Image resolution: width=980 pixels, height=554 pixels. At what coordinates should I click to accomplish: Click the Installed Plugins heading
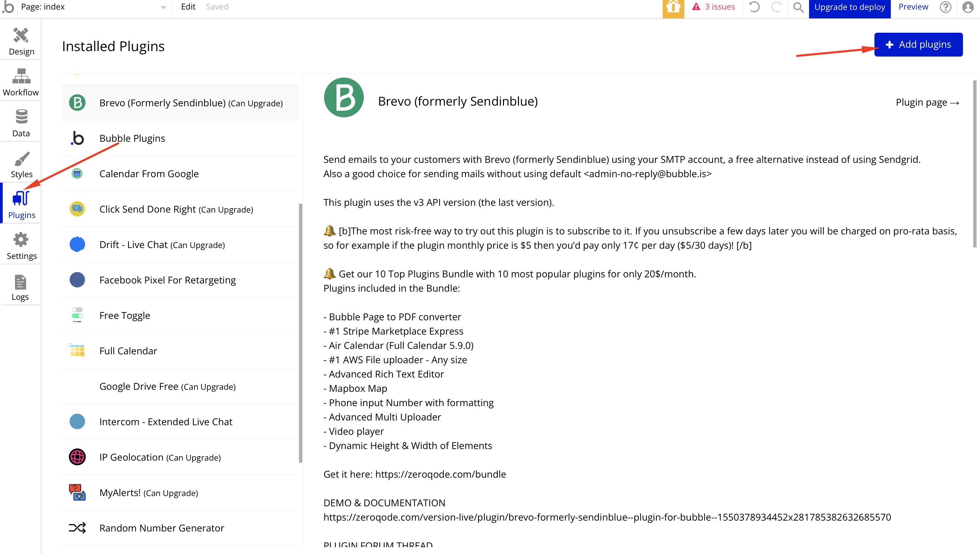[x=113, y=46]
